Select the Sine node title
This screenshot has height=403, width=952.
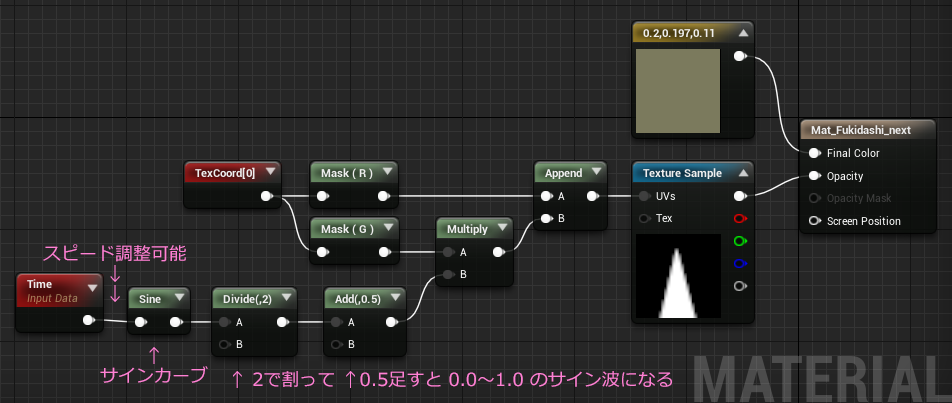point(151,298)
